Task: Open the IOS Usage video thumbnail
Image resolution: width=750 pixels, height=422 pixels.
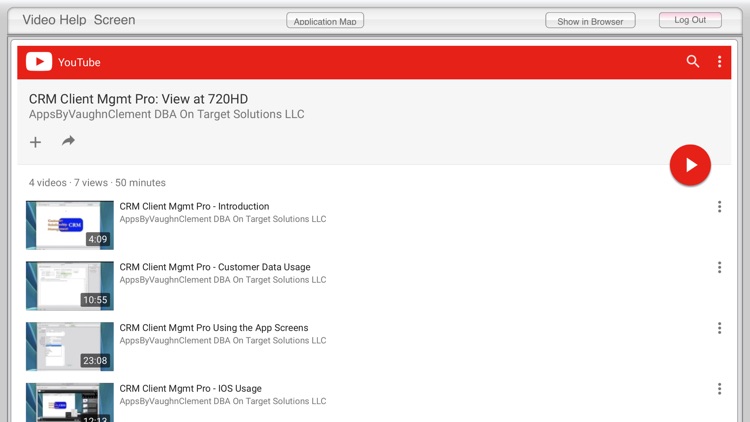Action: [70, 402]
